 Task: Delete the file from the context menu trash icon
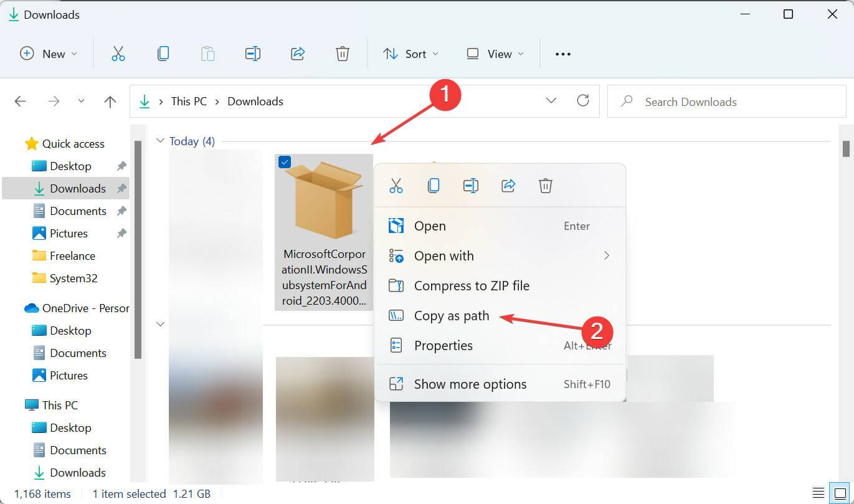point(545,185)
